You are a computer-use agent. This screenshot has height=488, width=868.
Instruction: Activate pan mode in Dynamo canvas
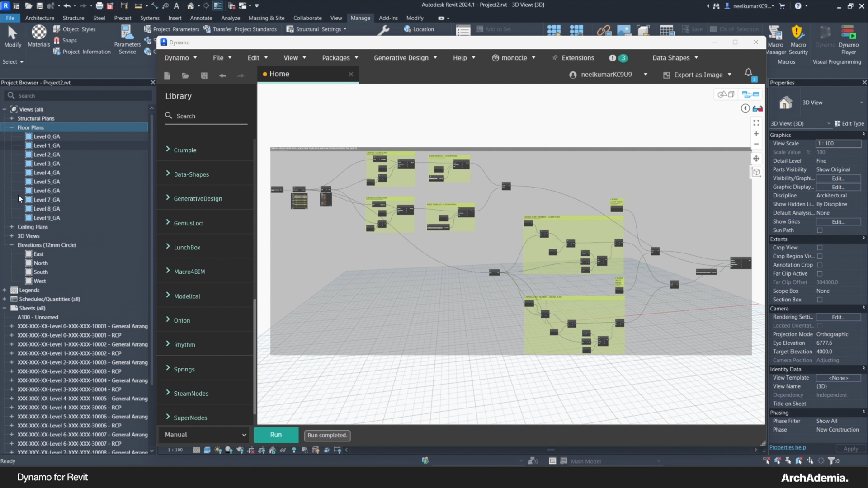point(756,158)
